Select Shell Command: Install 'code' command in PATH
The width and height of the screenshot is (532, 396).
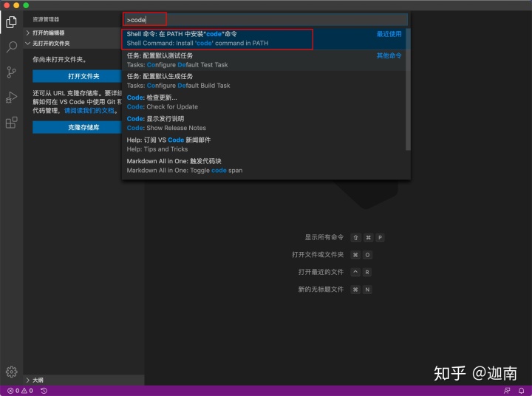(x=264, y=38)
